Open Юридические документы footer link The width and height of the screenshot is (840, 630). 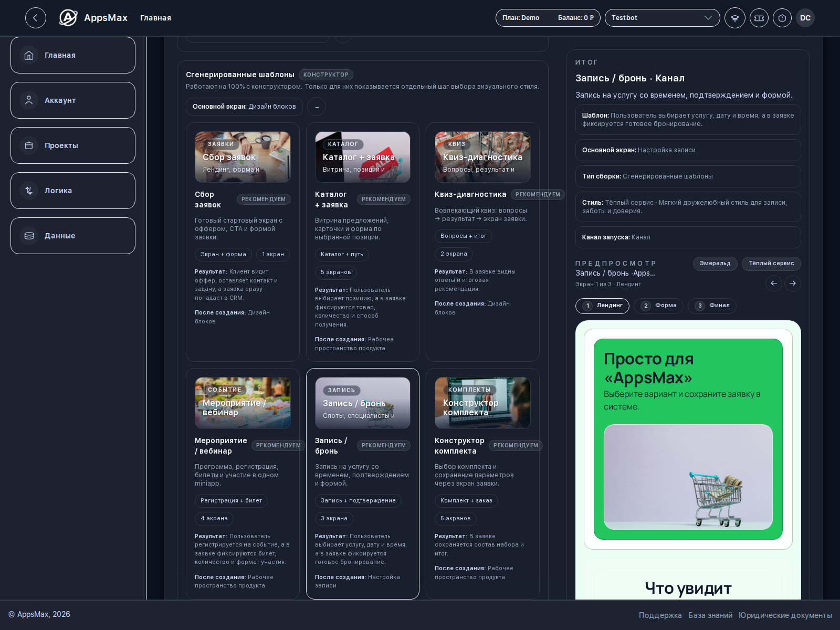(785, 615)
